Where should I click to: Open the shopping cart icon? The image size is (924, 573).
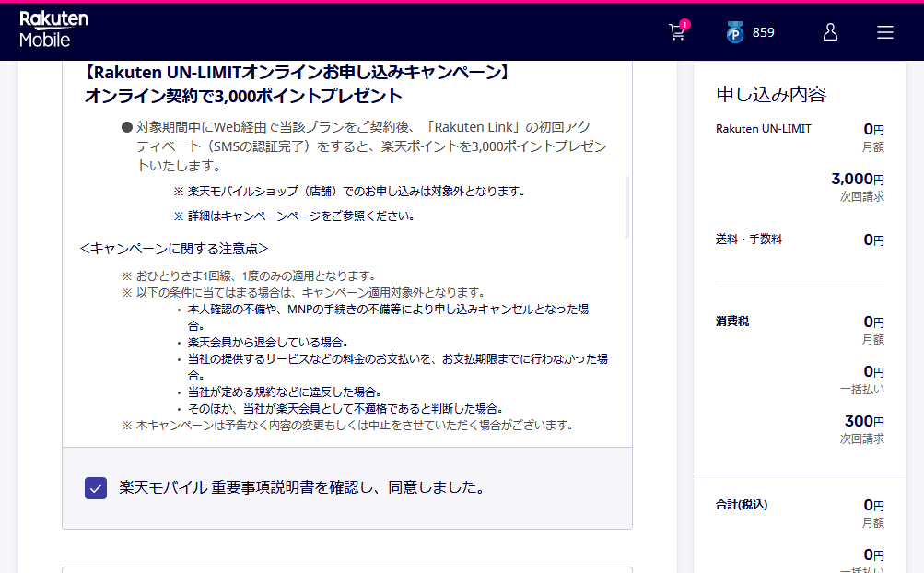click(x=678, y=32)
